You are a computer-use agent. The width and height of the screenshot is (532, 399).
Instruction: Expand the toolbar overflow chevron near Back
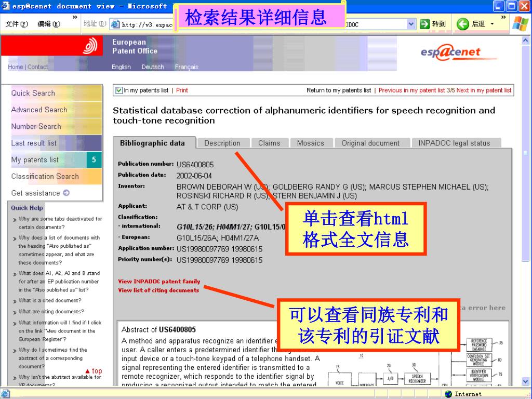pyautogui.click(x=503, y=17)
